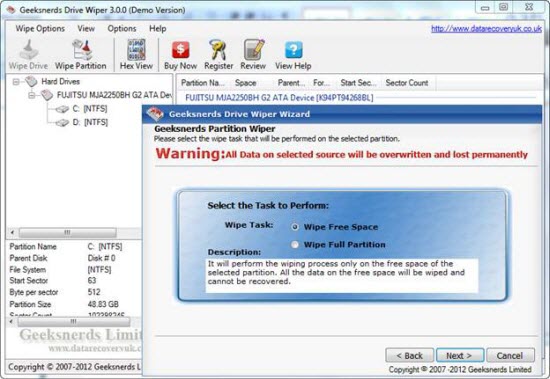The width and height of the screenshot is (550, 379).
Task: Click the Next > wizard button
Action: pyautogui.click(x=460, y=355)
